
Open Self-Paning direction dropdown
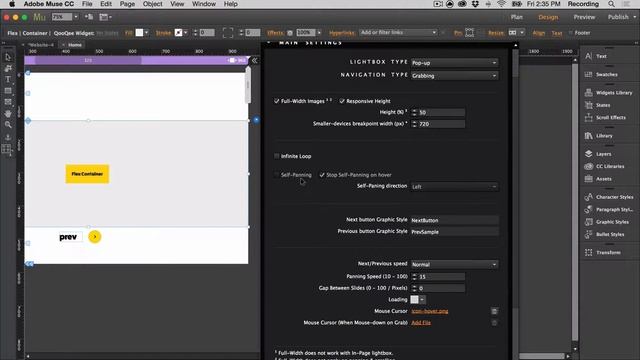454,187
